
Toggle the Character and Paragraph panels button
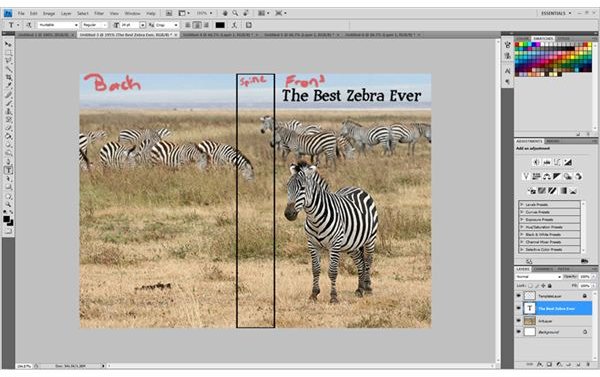click(x=249, y=25)
